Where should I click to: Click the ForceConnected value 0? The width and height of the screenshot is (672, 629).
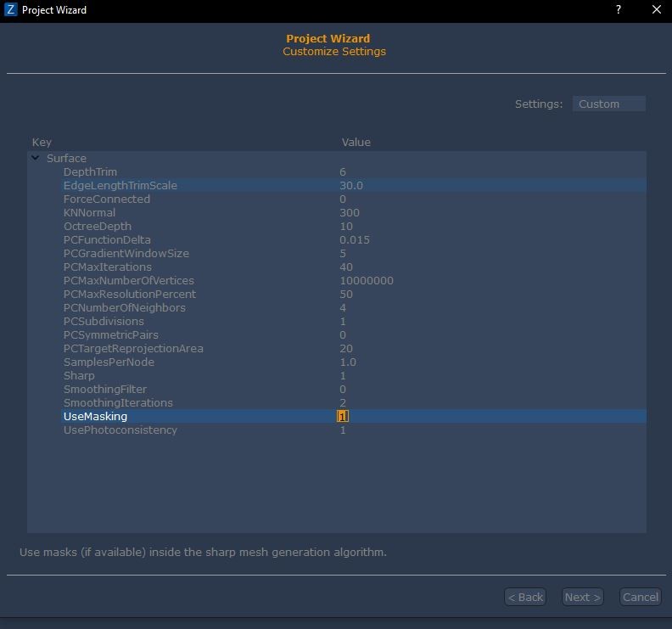coord(343,199)
